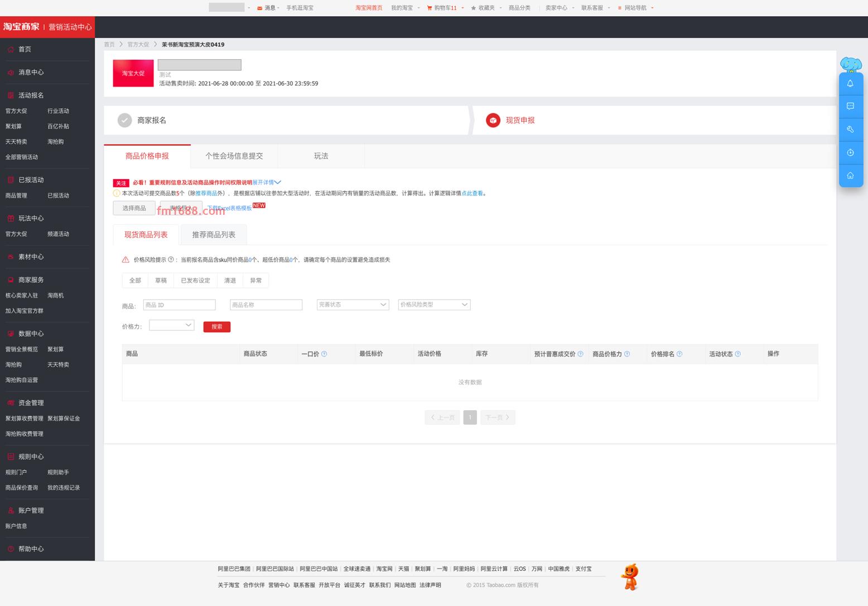Click the 价格排名 help icon
The image size is (868, 606).
(x=679, y=354)
